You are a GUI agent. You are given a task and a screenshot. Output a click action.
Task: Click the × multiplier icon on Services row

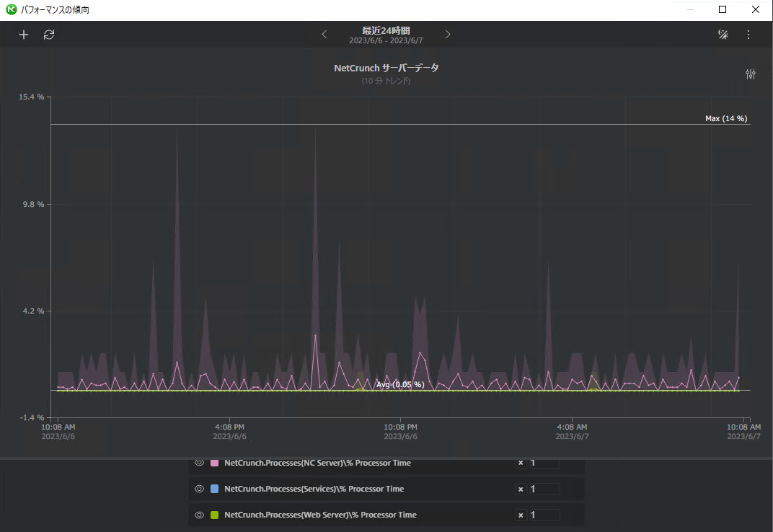[521, 489]
